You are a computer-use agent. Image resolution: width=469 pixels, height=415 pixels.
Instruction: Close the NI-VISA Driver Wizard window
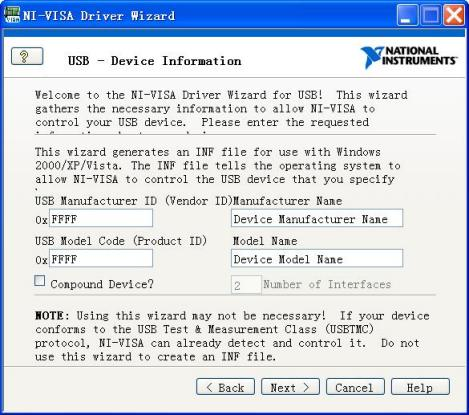[x=454, y=15]
